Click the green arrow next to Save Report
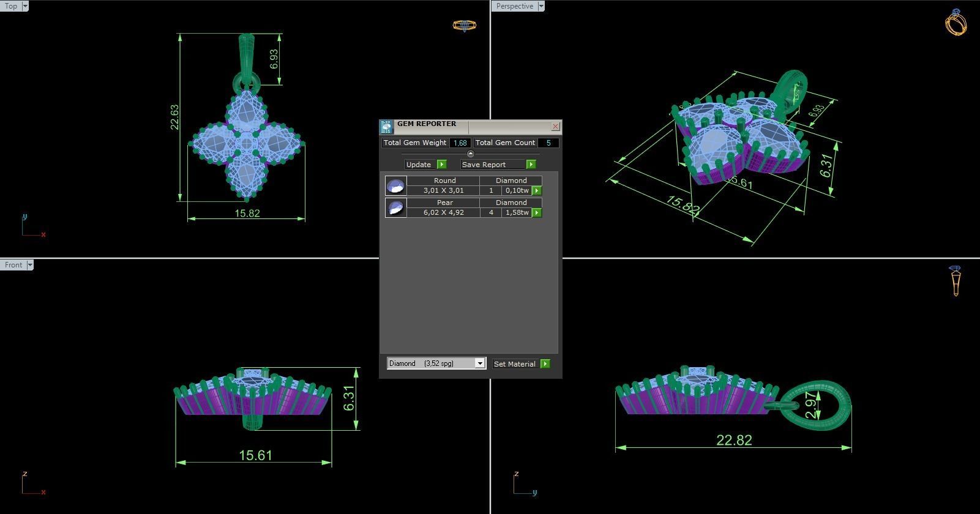 tap(531, 165)
